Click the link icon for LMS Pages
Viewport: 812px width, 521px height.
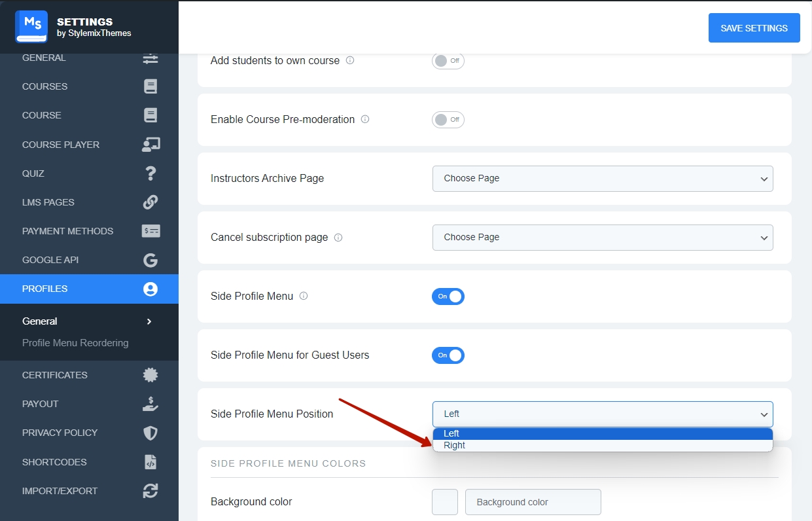pos(150,202)
